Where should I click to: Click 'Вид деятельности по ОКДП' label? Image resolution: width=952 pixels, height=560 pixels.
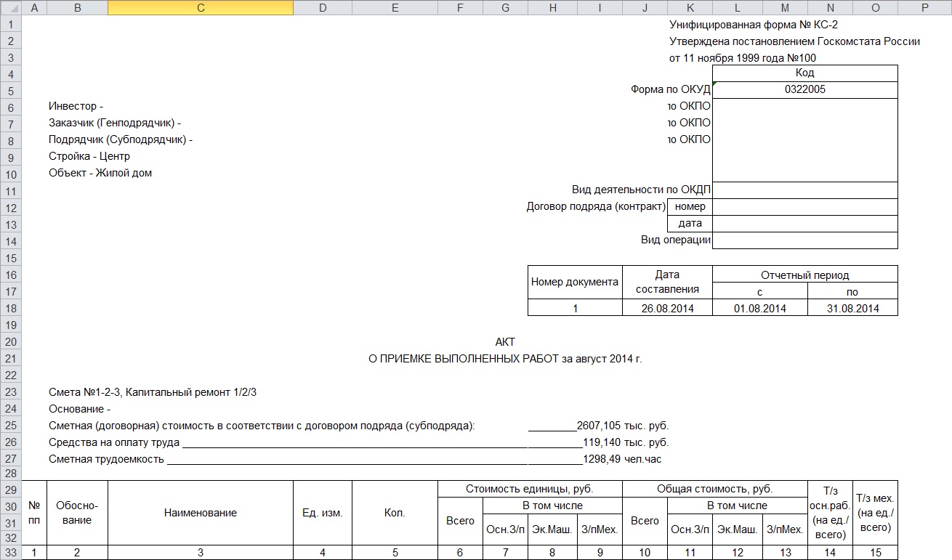tap(641, 190)
